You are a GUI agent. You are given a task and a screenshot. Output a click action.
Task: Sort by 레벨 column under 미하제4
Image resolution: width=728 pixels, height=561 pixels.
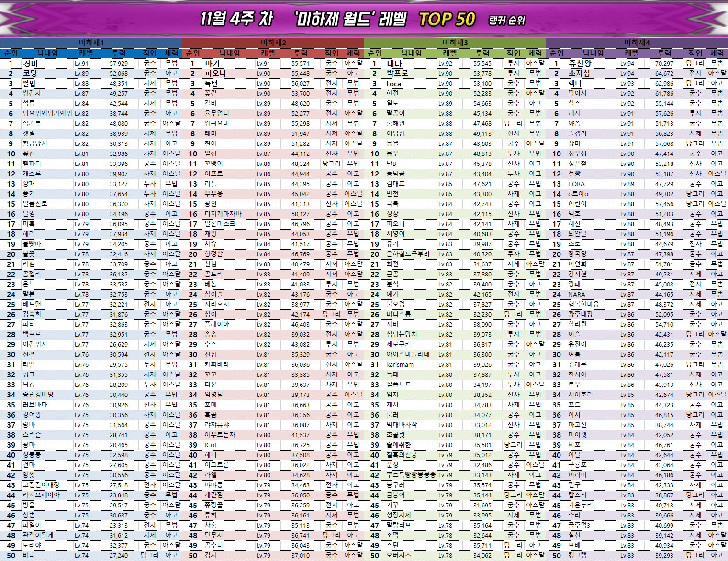click(631, 53)
